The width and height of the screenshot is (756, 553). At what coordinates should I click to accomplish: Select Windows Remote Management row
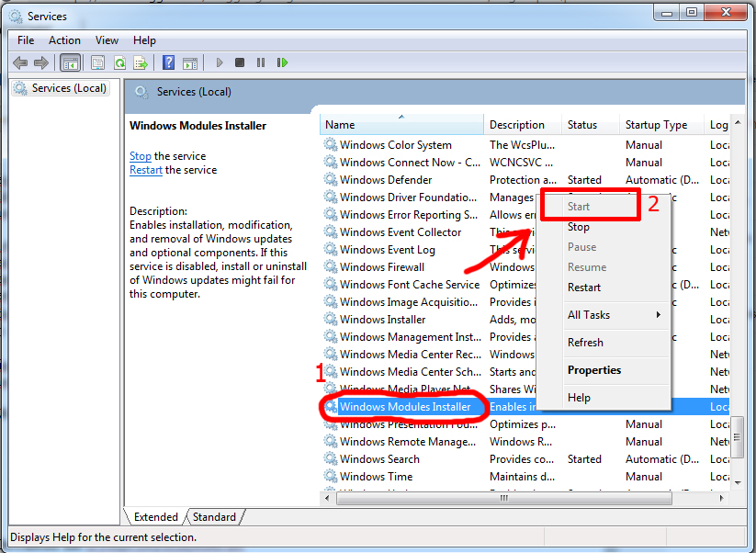pos(526,441)
